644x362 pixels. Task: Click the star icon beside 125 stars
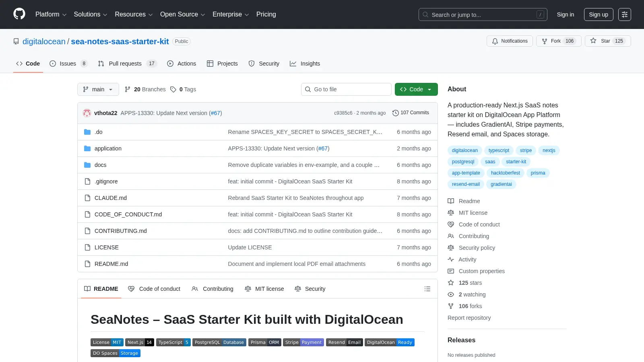click(451, 283)
